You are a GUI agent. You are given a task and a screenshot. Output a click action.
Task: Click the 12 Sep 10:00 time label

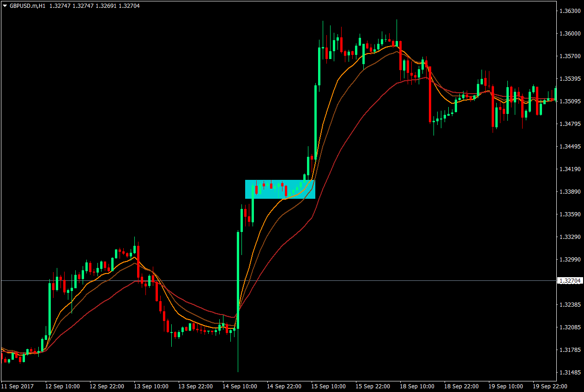click(x=62, y=386)
